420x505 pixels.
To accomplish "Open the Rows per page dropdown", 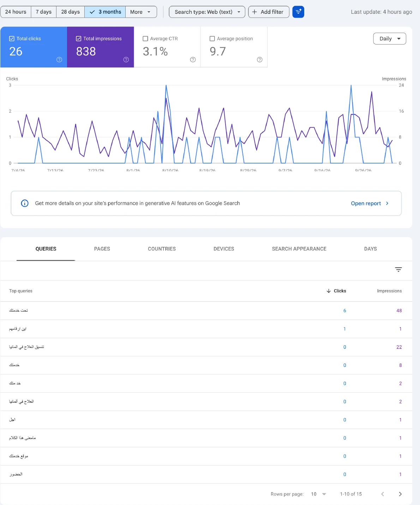I will [x=319, y=494].
